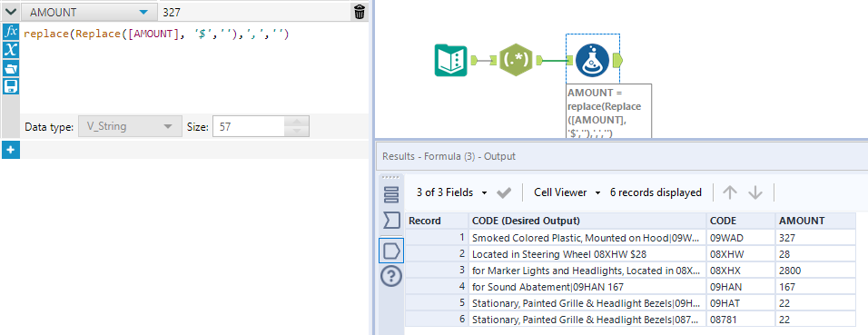Collapse the AMOUNT expression with chevron
The width and height of the screenshot is (868, 335).
[x=12, y=12]
